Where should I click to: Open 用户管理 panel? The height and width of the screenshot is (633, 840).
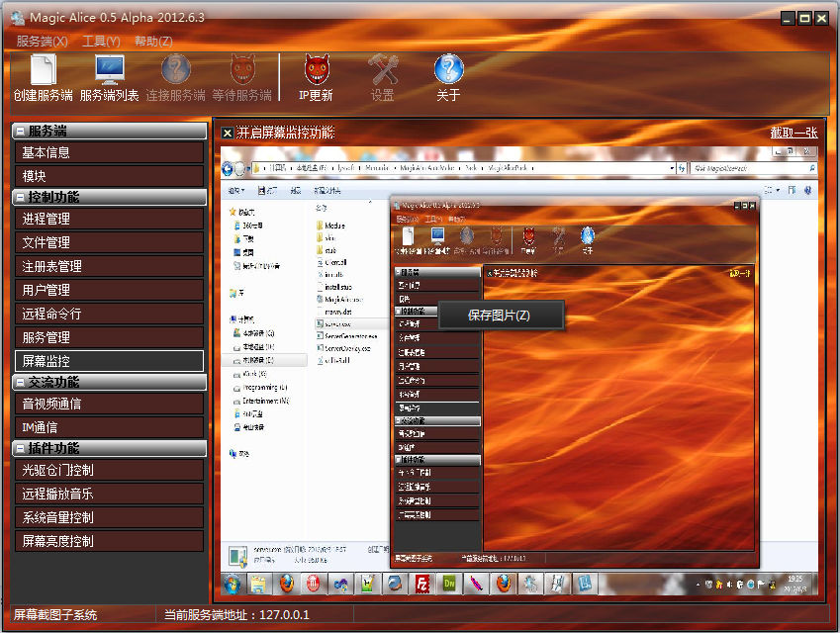tap(109, 290)
